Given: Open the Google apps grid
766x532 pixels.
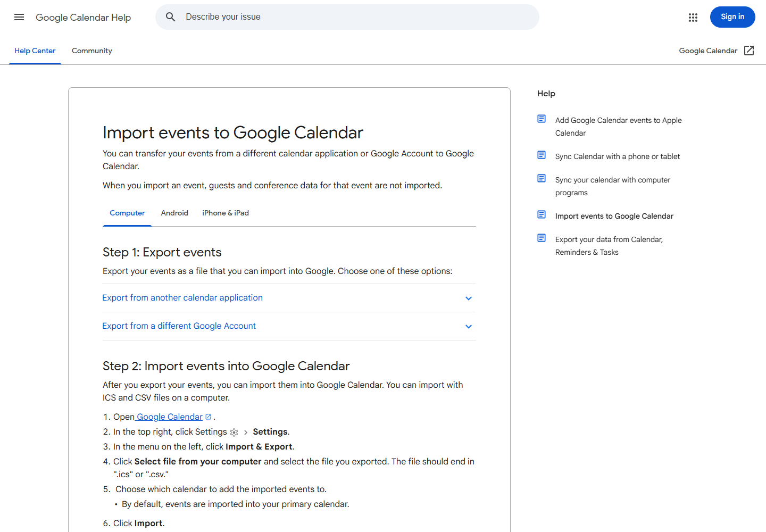Looking at the screenshot, I should (x=693, y=18).
